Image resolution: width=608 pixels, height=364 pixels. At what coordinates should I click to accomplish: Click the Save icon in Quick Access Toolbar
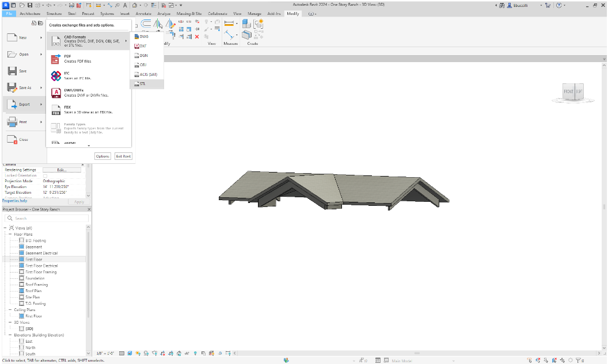pos(29,4)
